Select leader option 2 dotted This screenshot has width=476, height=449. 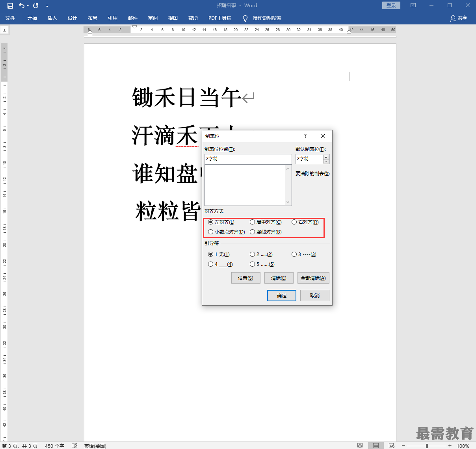[x=252, y=254]
